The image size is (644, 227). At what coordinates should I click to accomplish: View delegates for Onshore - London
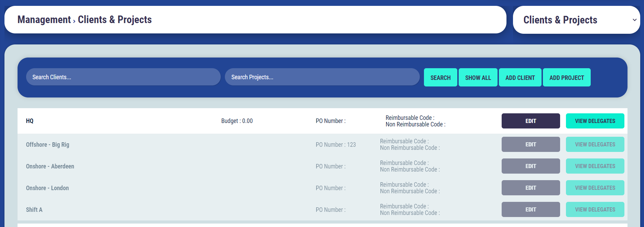pyautogui.click(x=595, y=188)
